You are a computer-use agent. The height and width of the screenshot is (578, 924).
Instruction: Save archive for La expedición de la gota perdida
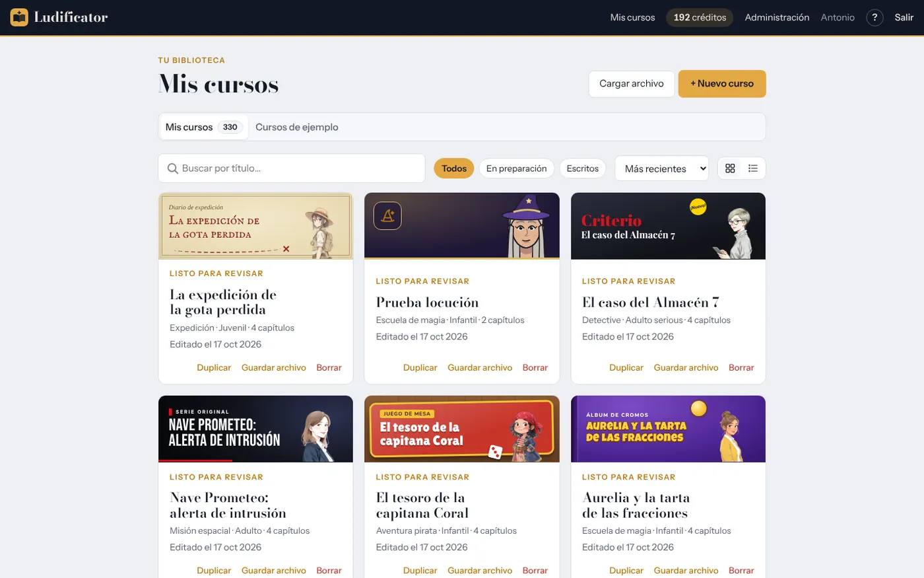click(x=274, y=367)
